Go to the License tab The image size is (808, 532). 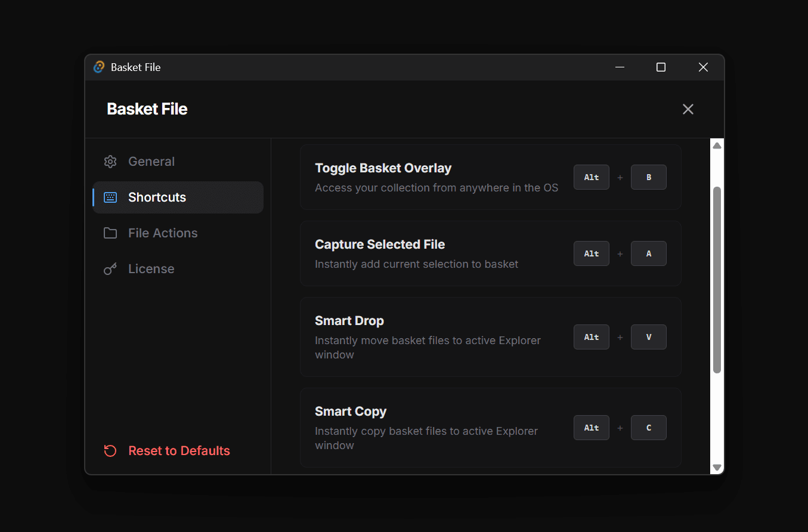pyautogui.click(x=178, y=269)
